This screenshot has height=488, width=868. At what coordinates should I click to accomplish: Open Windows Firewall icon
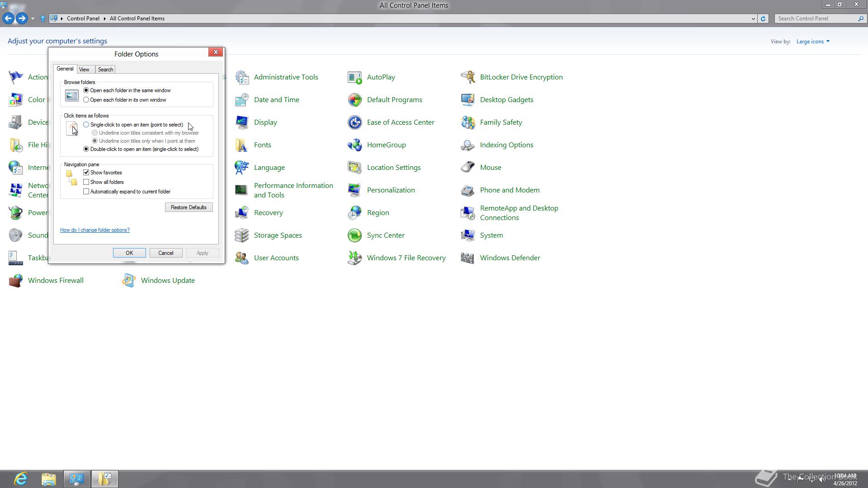coord(16,281)
